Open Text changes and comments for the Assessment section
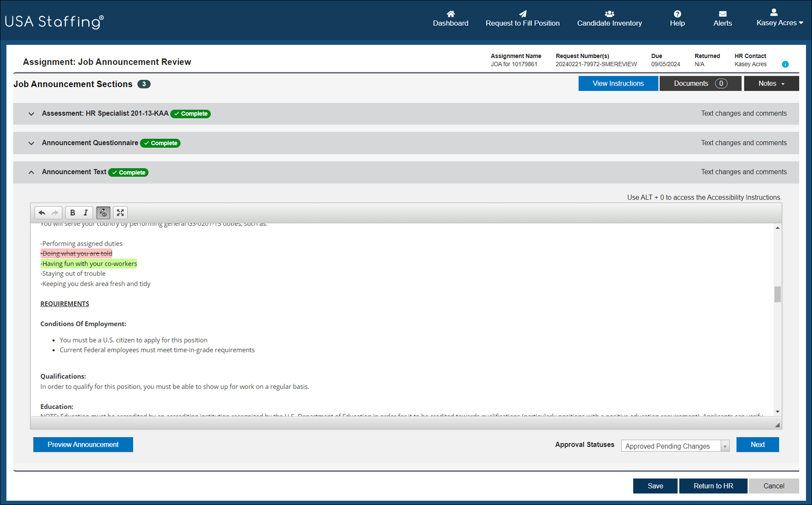The width and height of the screenshot is (812, 505). point(743,113)
